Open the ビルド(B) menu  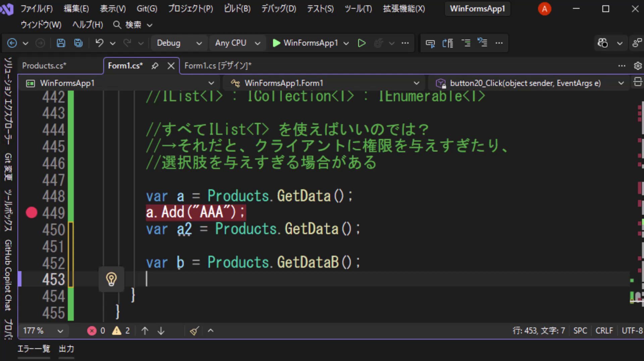tap(237, 8)
